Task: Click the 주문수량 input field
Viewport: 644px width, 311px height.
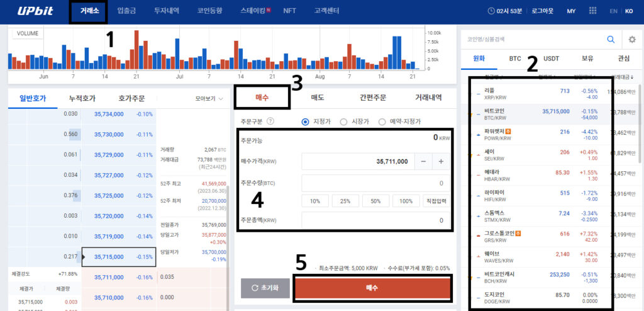Action: [x=376, y=183]
